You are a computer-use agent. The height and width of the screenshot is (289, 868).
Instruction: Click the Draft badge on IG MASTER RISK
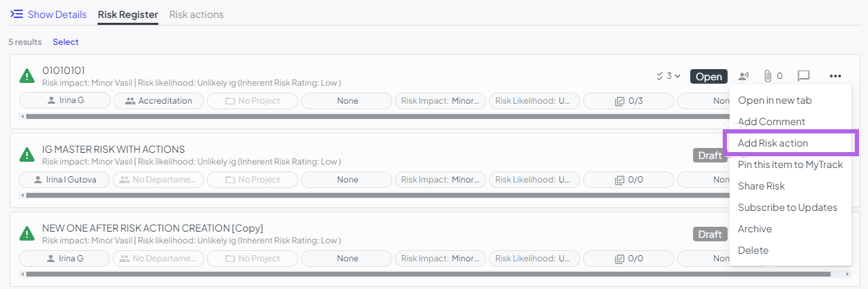point(710,155)
